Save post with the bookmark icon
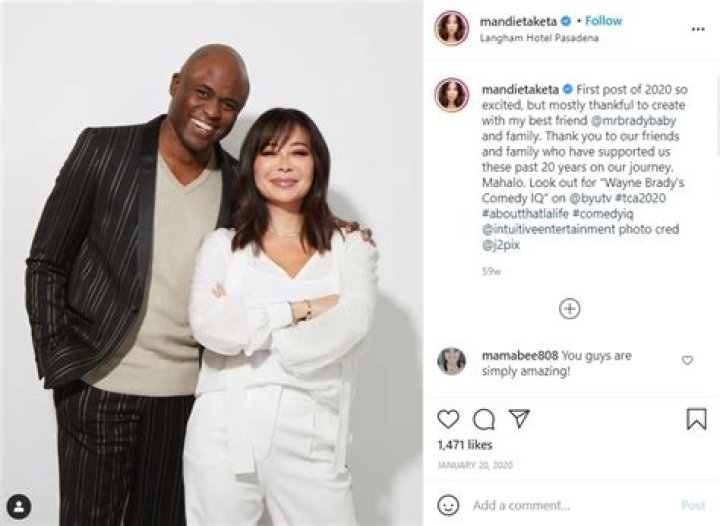The image size is (720, 526). (x=696, y=419)
